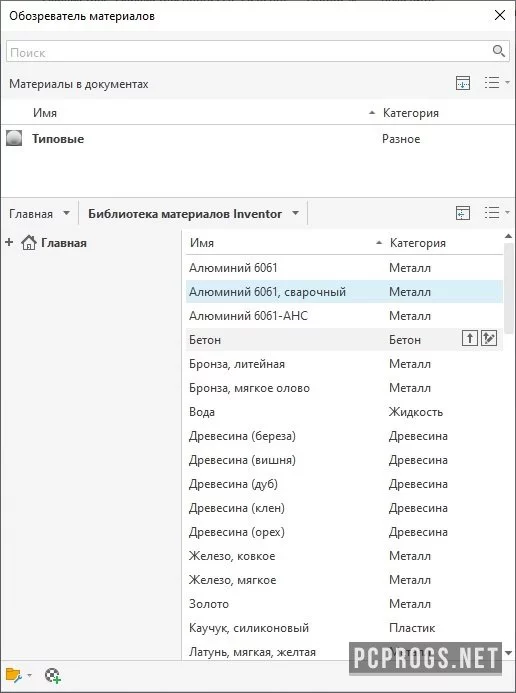Viewport: 516px width, 693px height.
Task: Click the Типовые material sphere thumbnail
Action: coord(14,138)
